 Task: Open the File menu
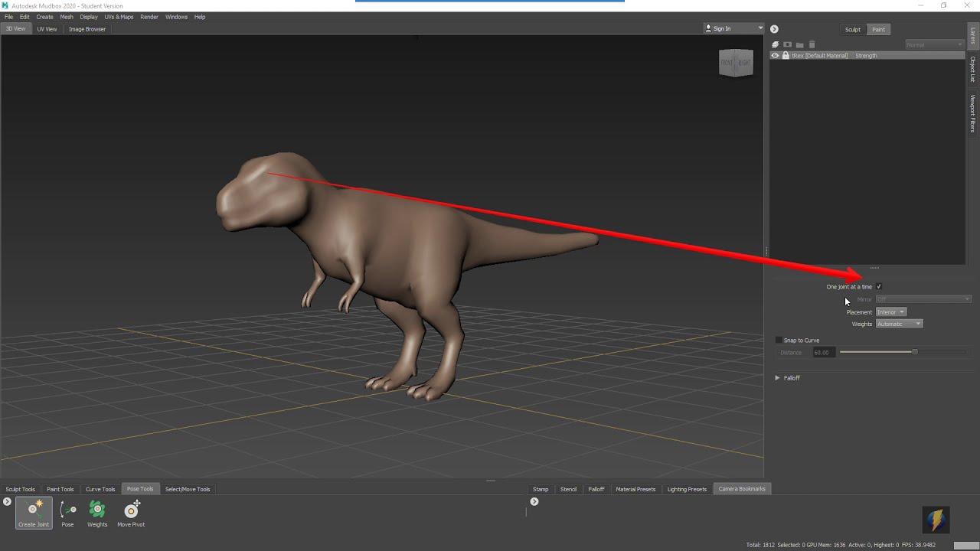8,17
